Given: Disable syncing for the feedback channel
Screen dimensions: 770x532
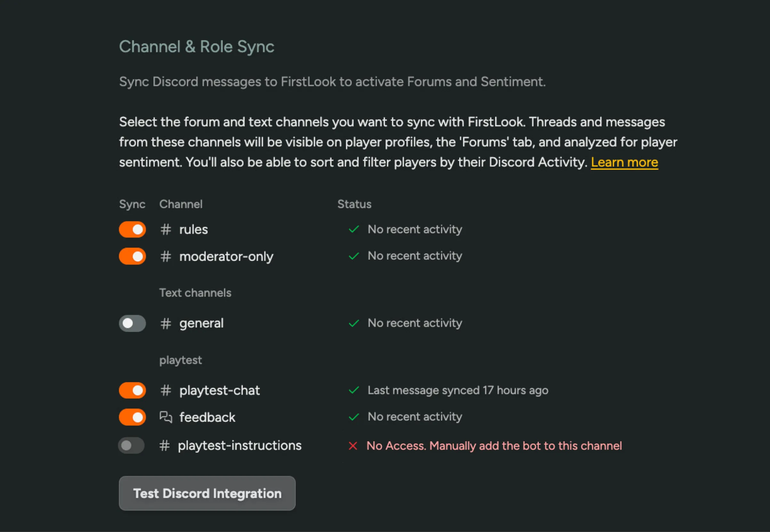Looking at the screenshot, I should point(132,417).
